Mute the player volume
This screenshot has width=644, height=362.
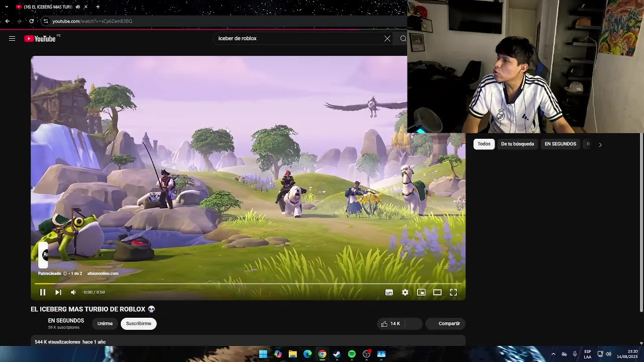pyautogui.click(x=73, y=292)
